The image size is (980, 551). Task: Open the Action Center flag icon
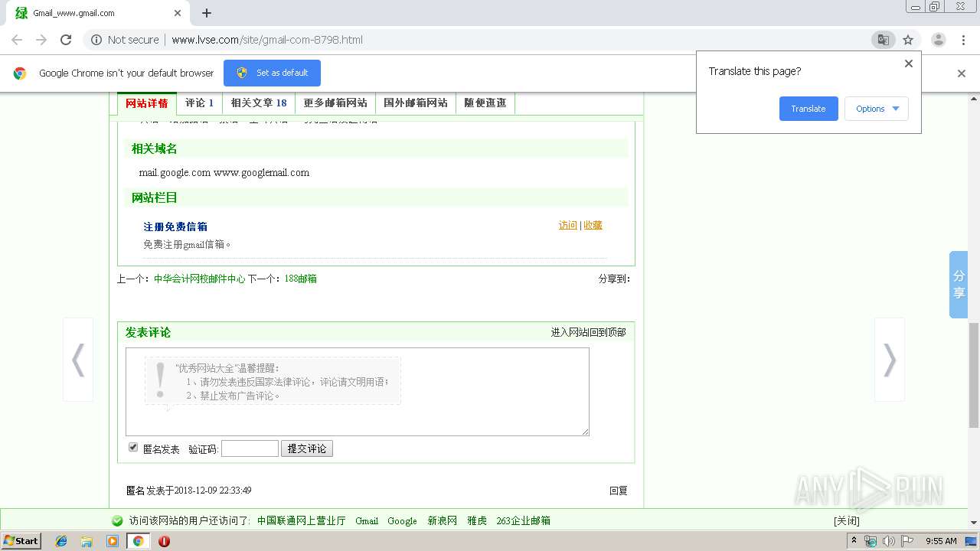click(907, 541)
